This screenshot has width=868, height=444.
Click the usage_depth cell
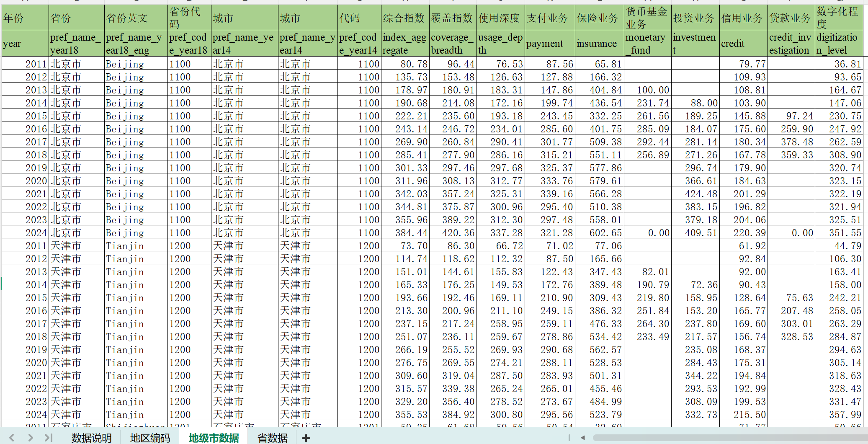pyautogui.click(x=501, y=44)
